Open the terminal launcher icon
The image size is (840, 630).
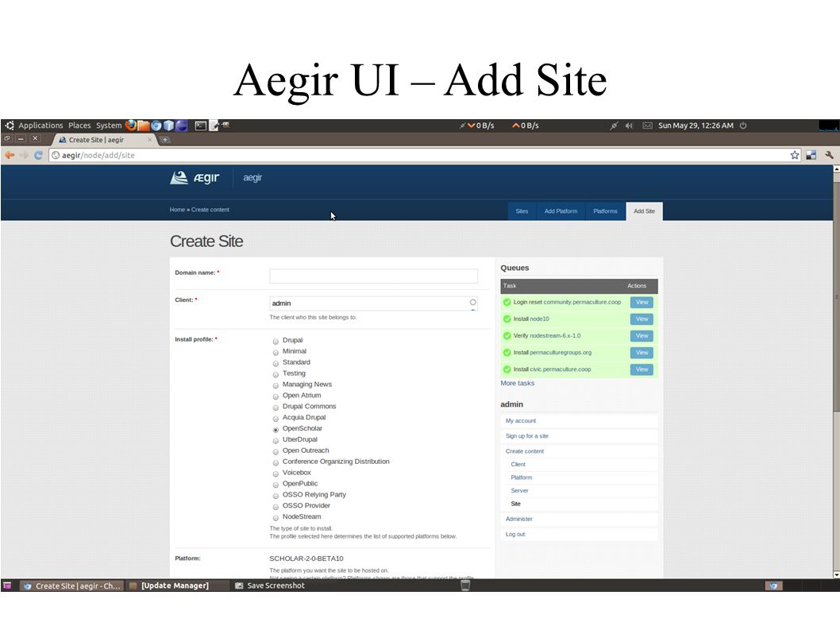(x=200, y=126)
